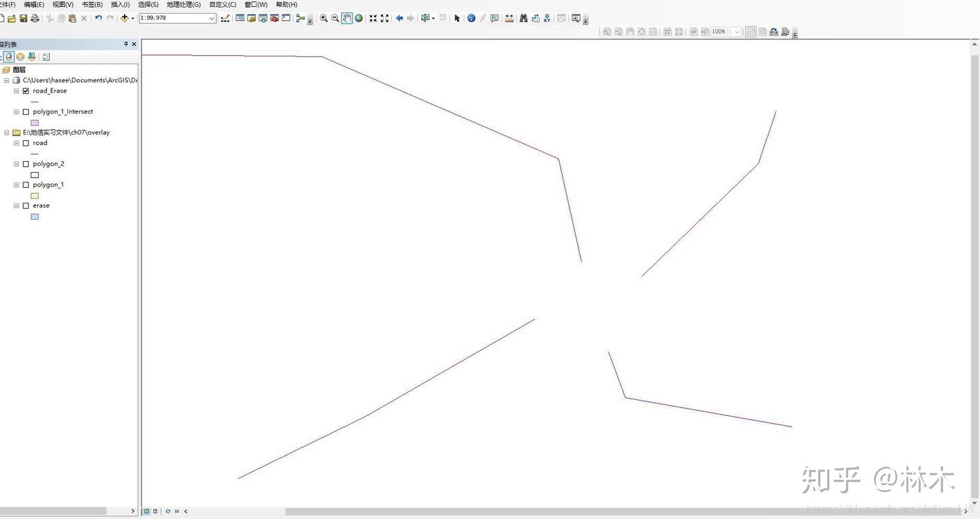Undo the last action
980x519 pixels.
click(99, 18)
